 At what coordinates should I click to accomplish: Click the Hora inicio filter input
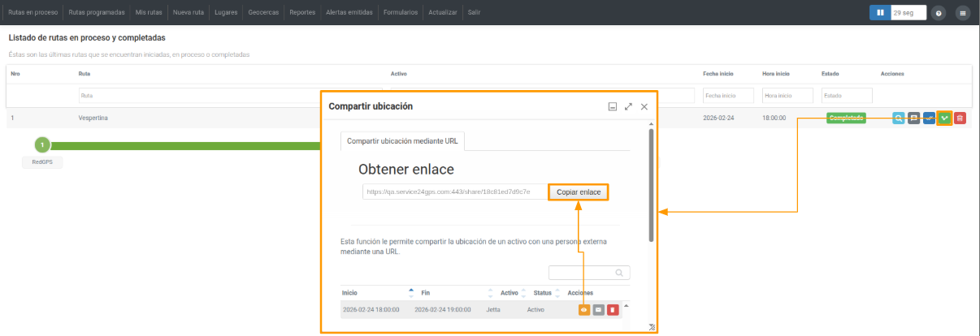click(787, 95)
